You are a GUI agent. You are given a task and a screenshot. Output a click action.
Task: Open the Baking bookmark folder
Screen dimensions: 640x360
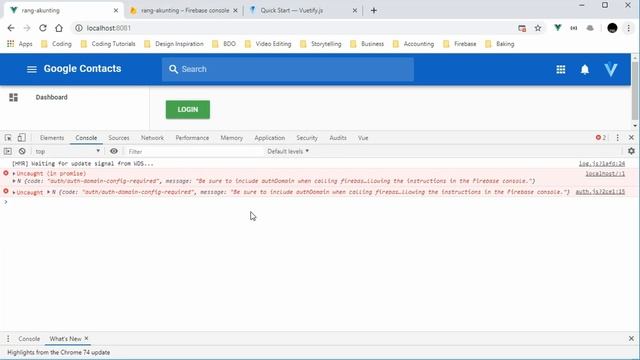pos(500,44)
